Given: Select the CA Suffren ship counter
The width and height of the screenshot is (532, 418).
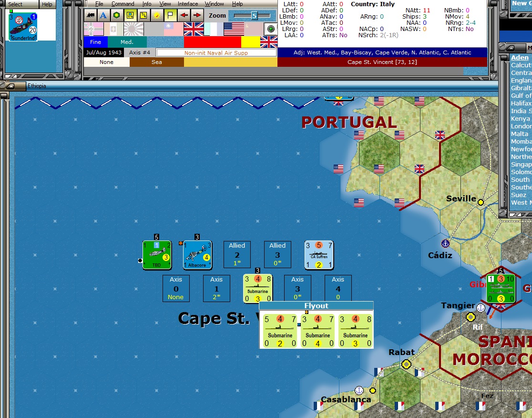Looking at the screenshot, I should point(319,255).
